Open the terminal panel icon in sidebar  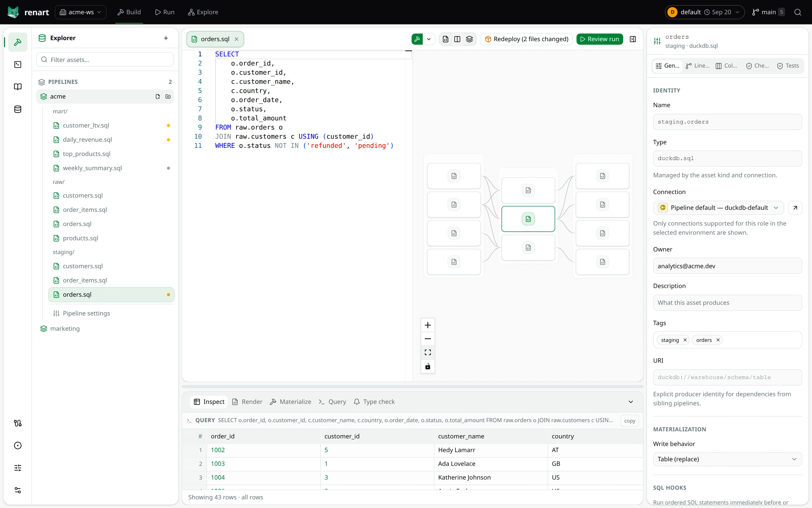(x=18, y=65)
